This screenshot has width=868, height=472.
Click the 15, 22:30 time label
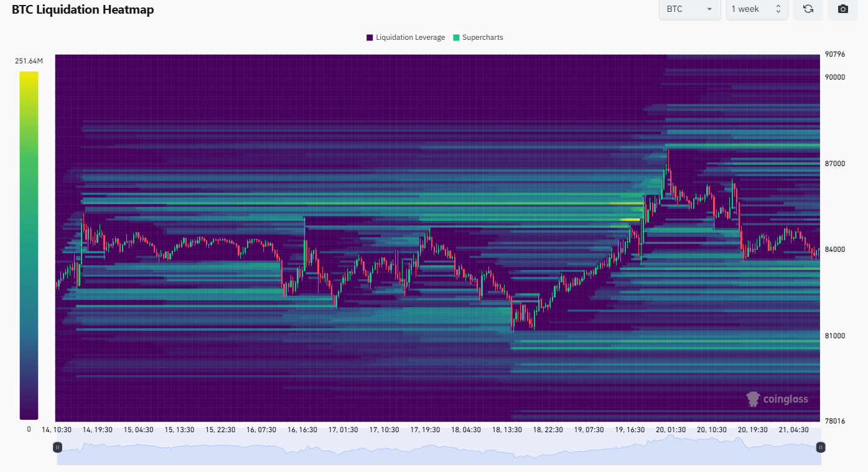[221, 430]
